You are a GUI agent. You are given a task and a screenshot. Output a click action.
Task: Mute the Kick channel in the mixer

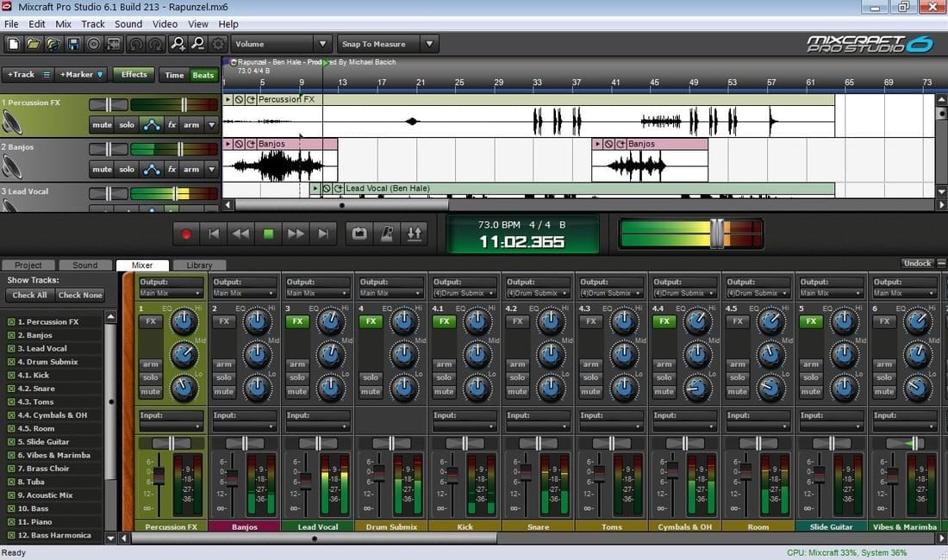pos(444,391)
